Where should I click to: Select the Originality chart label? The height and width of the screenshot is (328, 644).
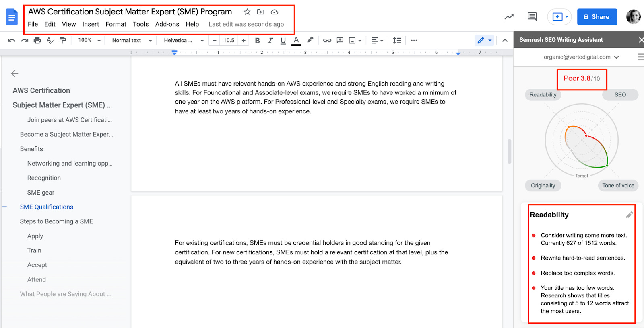(543, 185)
